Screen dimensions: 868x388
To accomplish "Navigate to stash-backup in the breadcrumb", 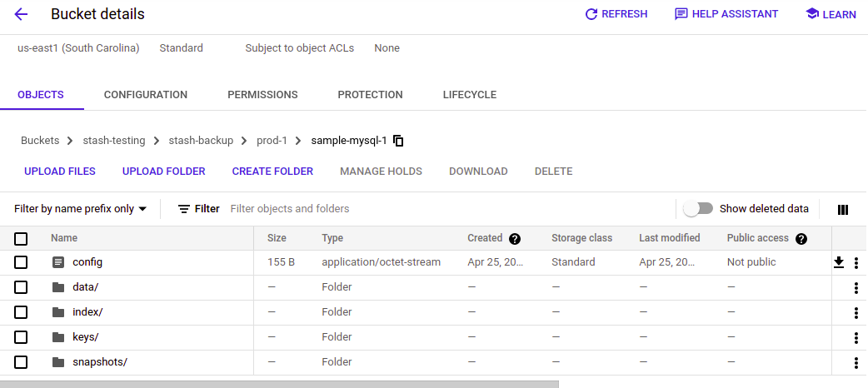I will pos(201,141).
